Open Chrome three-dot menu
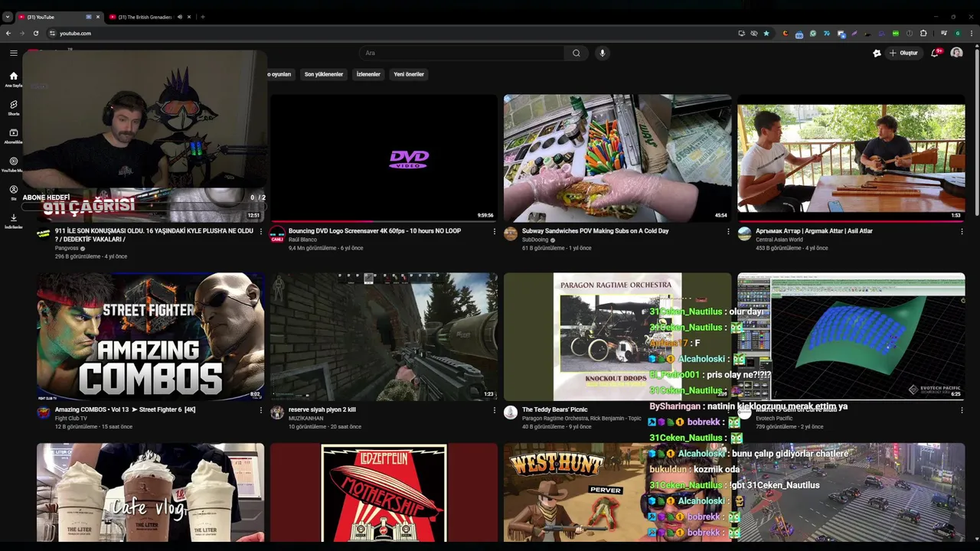The width and height of the screenshot is (980, 551). 972,33
